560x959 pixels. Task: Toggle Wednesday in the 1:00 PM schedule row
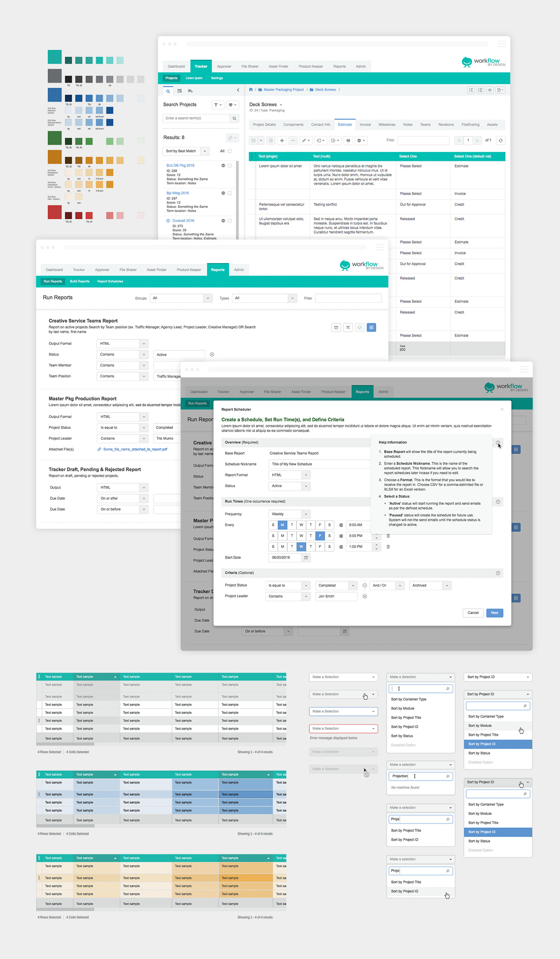tap(301, 547)
